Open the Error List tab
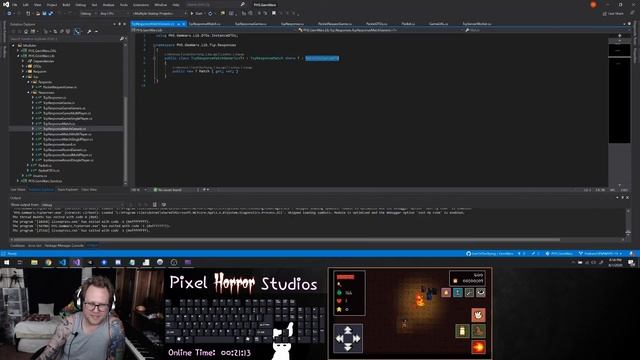The width and height of the screenshot is (640, 360). pyautogui.click(x=35, y=246)
